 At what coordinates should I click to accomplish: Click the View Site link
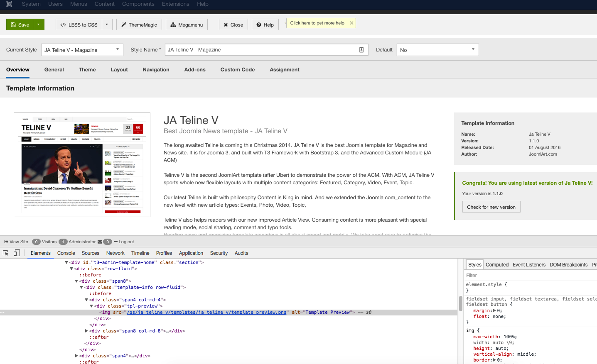[16, 242]
